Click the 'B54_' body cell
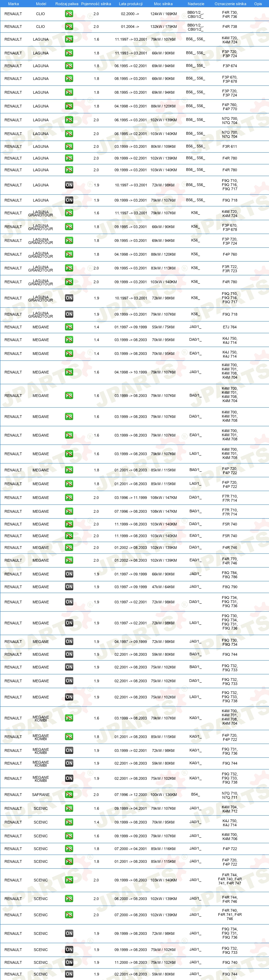Screen dimensions: 269x980 click(195, 794)
